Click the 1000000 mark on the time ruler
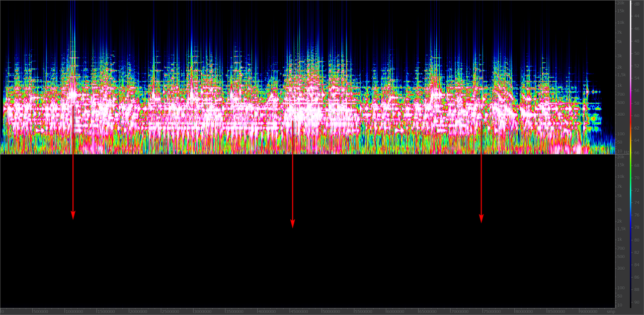This screenshot has height=315, width=644. [x=73, y=311]
